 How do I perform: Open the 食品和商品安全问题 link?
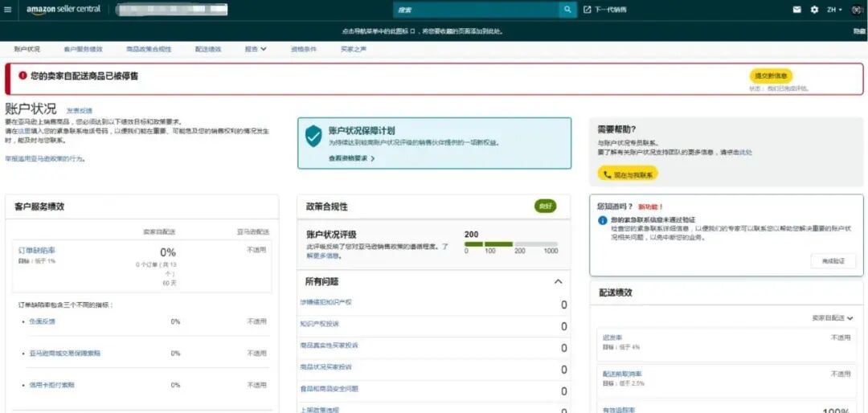329,389
